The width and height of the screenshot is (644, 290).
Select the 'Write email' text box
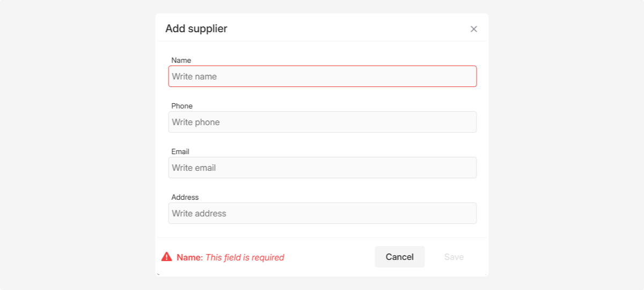tap(322, 168)
